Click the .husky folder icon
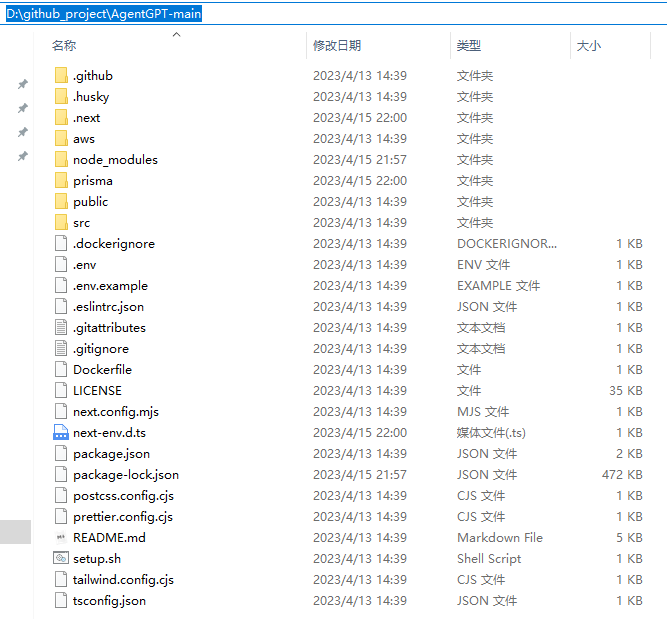The height and width of the screenshot is (619, 667). coord(61,96)
